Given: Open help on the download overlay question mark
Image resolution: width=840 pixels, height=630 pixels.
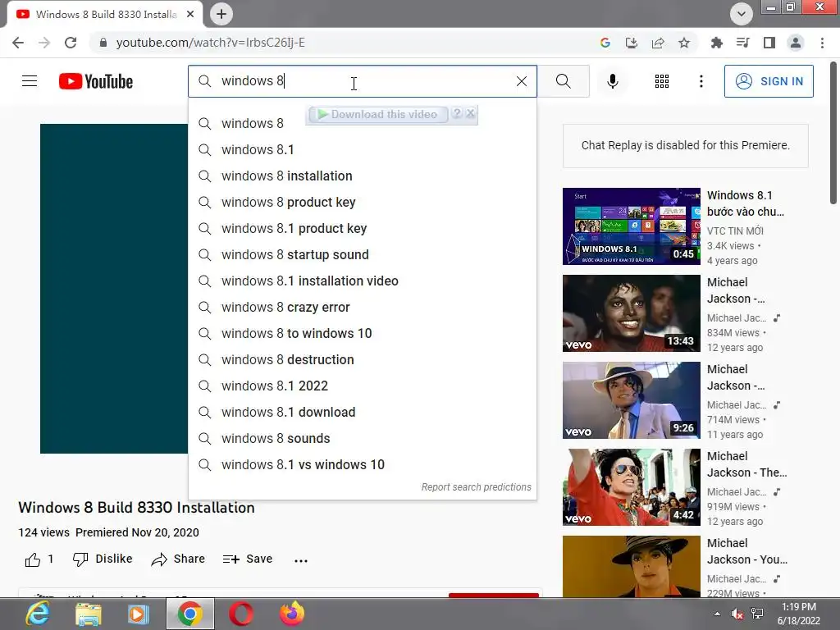Looking at the screenshot, I should pyautogui.click(x=457, y=113).
